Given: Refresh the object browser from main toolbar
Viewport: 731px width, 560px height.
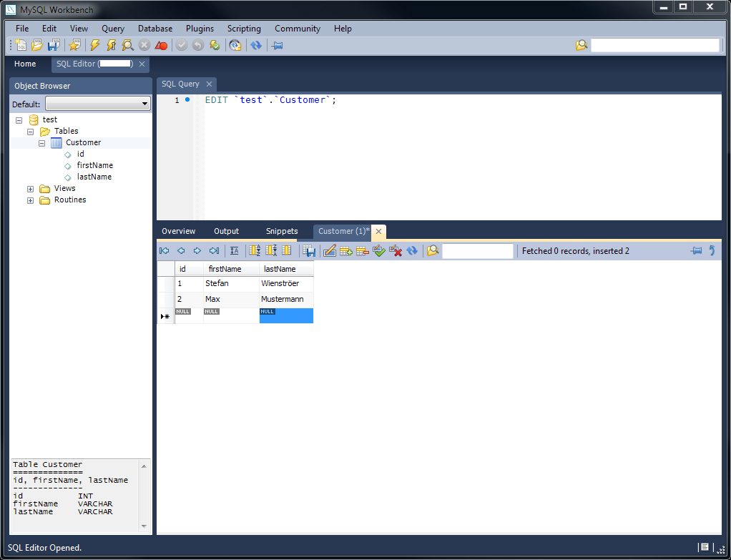Looking at the screenshot, I should [x=256, y=45].
